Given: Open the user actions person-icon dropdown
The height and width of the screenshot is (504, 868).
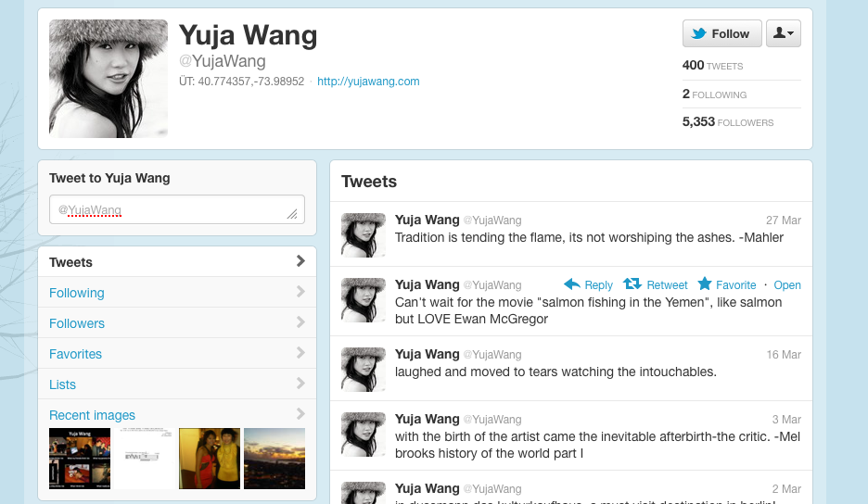Looking at the screenshot, I should 784,33.
